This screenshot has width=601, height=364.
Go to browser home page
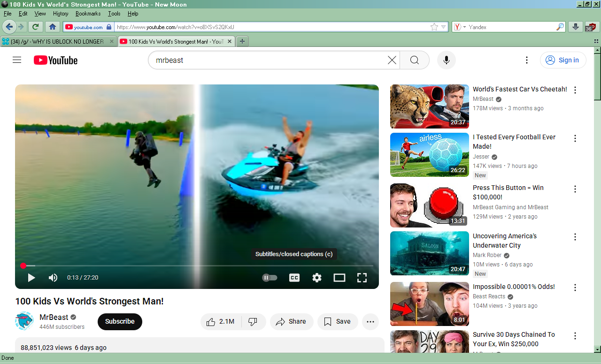[x=53, y=27]
